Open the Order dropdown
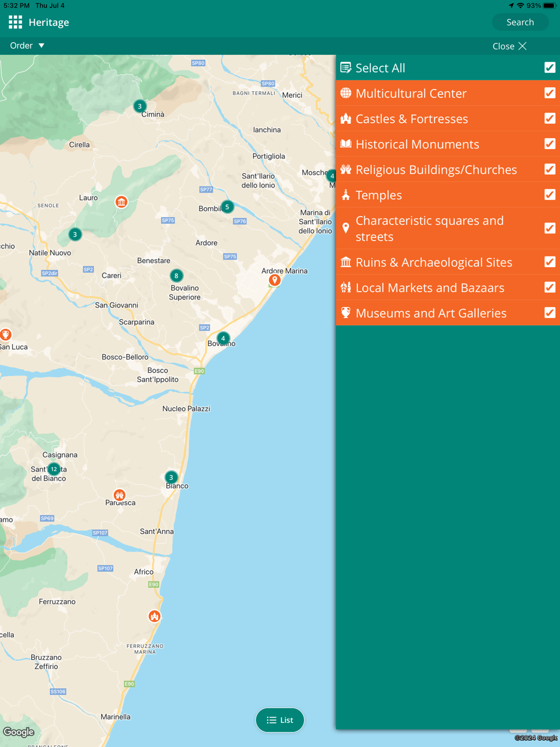 [x=27, y=46]
